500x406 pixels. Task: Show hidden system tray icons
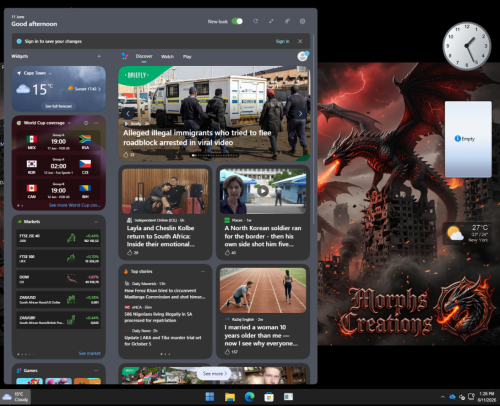(443, 397)
